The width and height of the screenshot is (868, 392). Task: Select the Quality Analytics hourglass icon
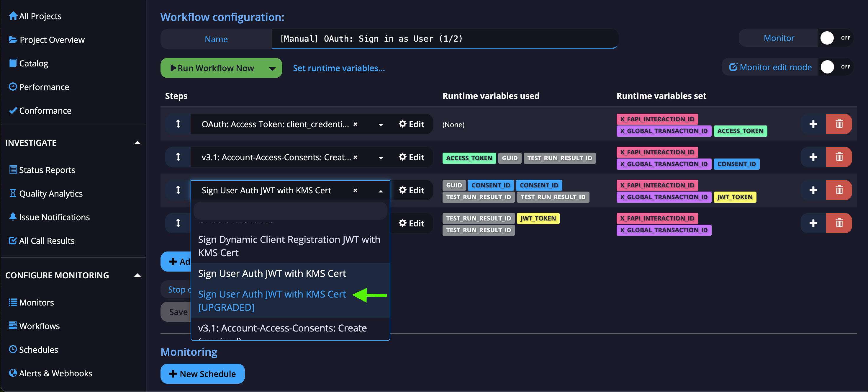13,193
